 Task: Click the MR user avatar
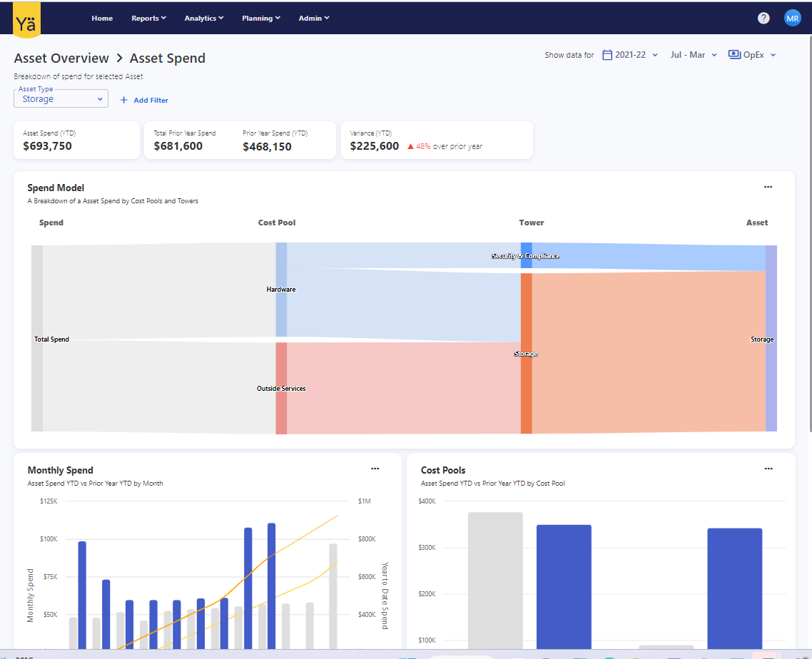792,19
